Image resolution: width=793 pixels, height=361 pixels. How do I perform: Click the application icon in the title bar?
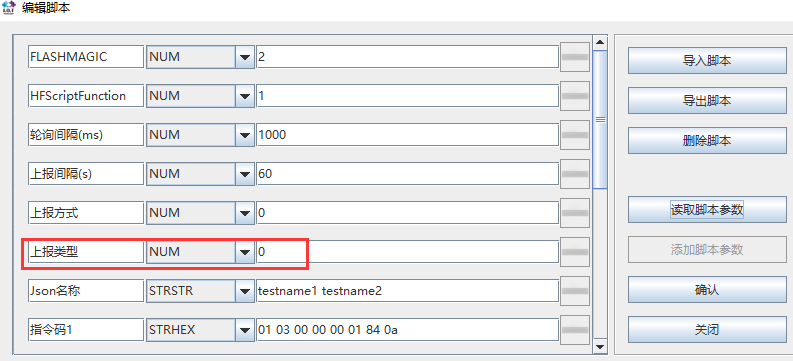[10, 8]
